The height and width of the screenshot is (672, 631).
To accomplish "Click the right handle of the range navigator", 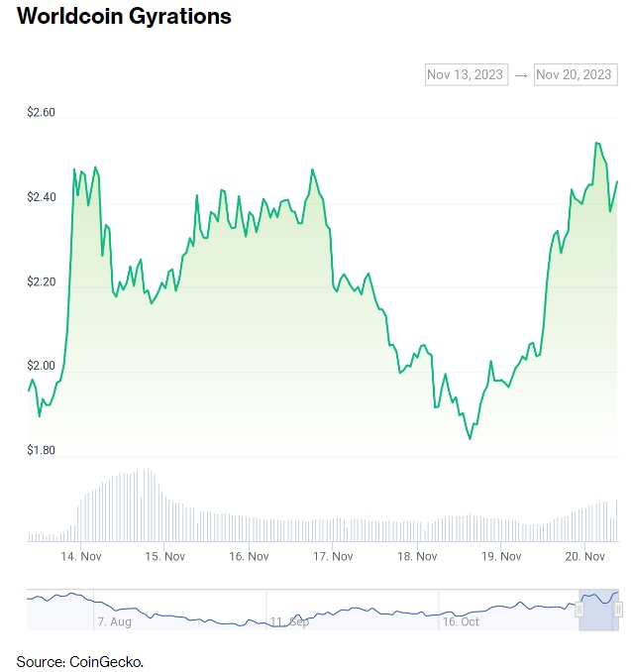I will [618, 611].
